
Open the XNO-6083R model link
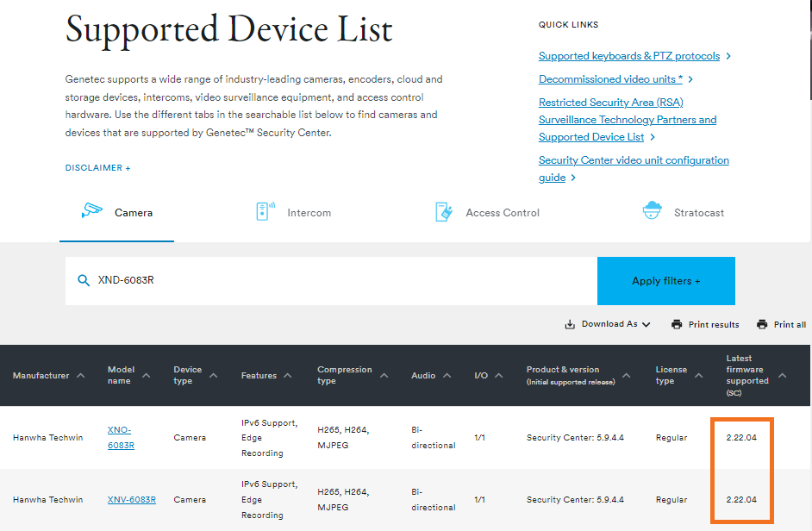pyautogui.click(x=122, y=437)
